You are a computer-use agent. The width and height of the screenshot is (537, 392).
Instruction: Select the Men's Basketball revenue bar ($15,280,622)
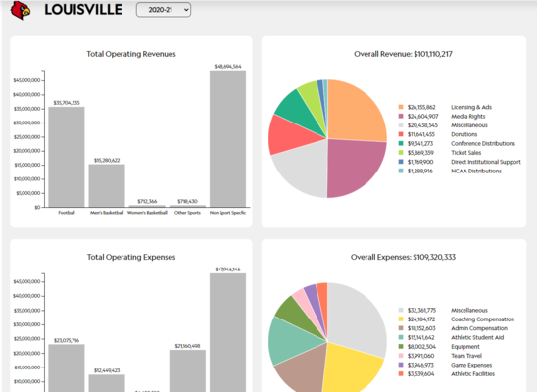pos(107,185)
